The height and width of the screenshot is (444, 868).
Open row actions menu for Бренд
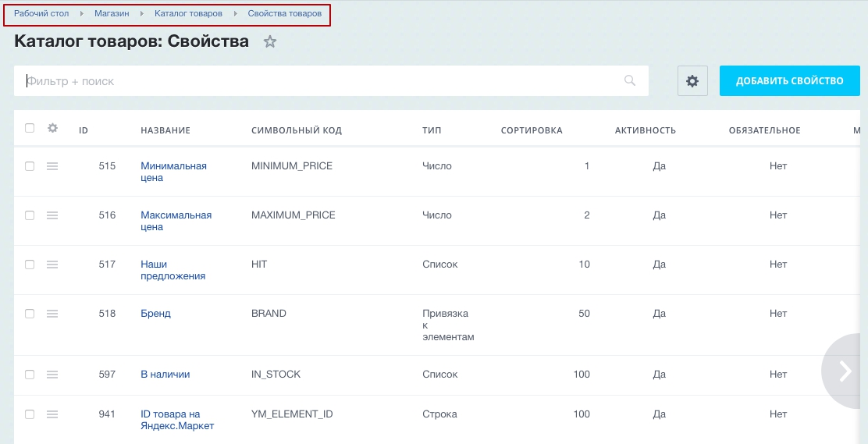pyautogui.click(x=52, y=314)
